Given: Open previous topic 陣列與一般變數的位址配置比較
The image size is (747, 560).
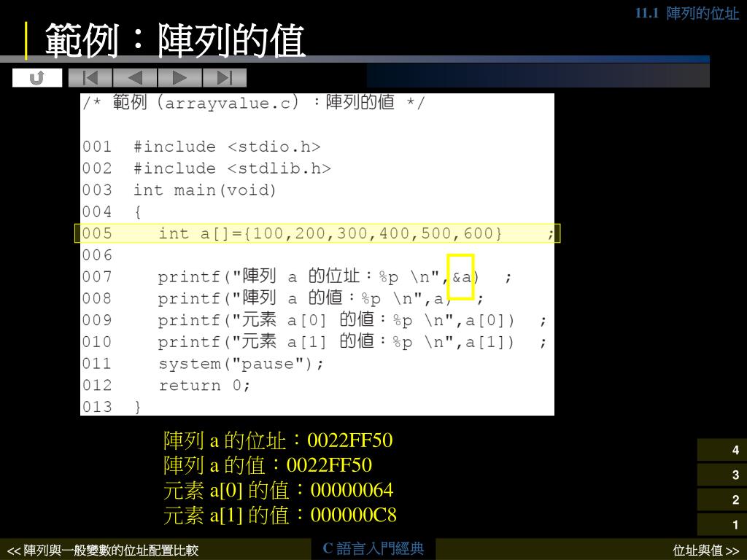Looking at the screenshot, I should tap(103, 551).
